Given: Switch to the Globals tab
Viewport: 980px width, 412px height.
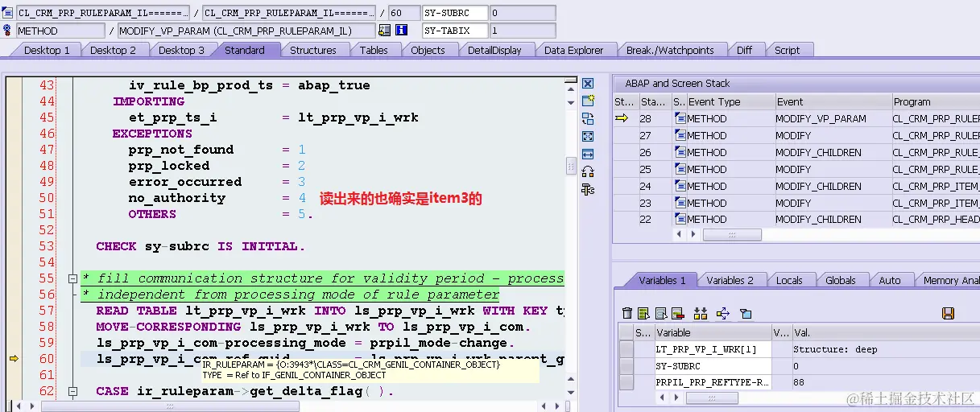Looking at the screenshot, I should click(840, 280).
